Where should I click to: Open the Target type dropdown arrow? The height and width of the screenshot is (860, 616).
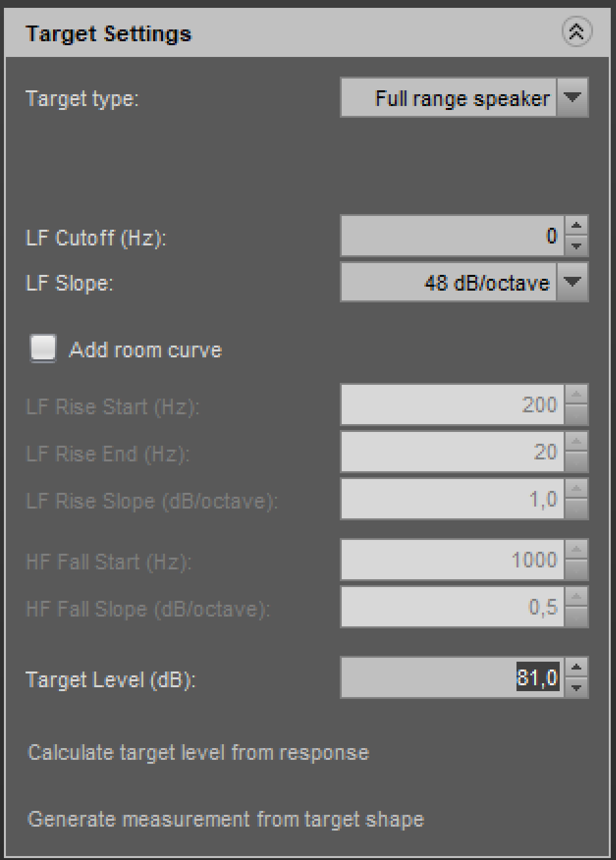(x=573, y=98)
